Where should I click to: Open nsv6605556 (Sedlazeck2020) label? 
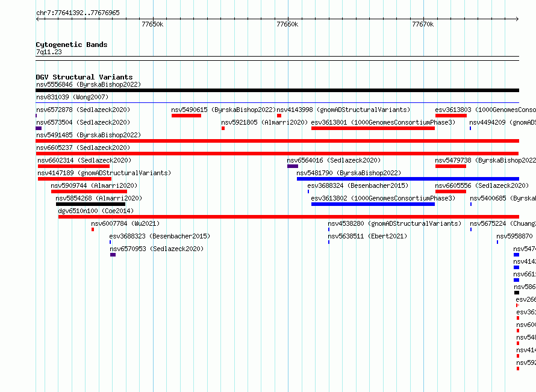pyautogui.click(x=482, y=185)
